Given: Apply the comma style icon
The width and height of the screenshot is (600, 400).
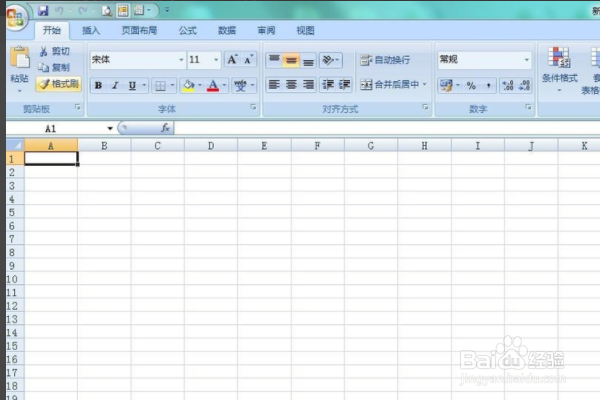Looking at the screenshot, I should click(x=488, y=85).
